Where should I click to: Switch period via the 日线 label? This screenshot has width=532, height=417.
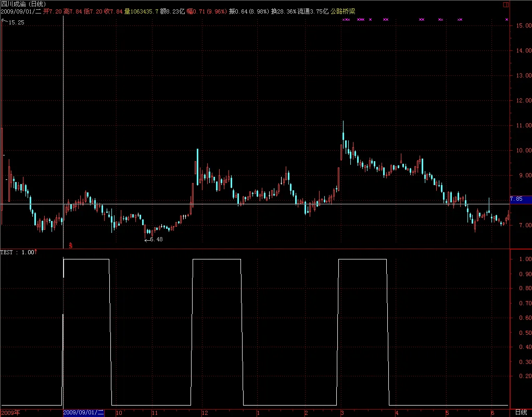[521, 412]
